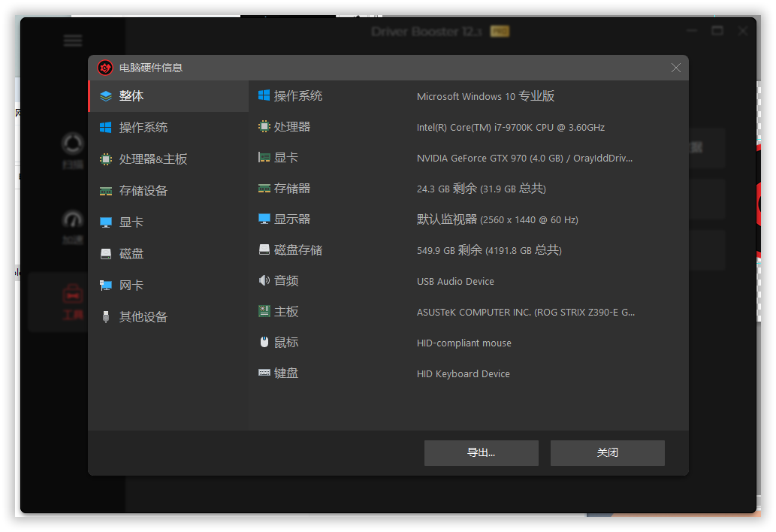This screenshot has width=776, height=532.
Task: Click the drive icon beside sidebar 磁盘
Action: [106, 254]
